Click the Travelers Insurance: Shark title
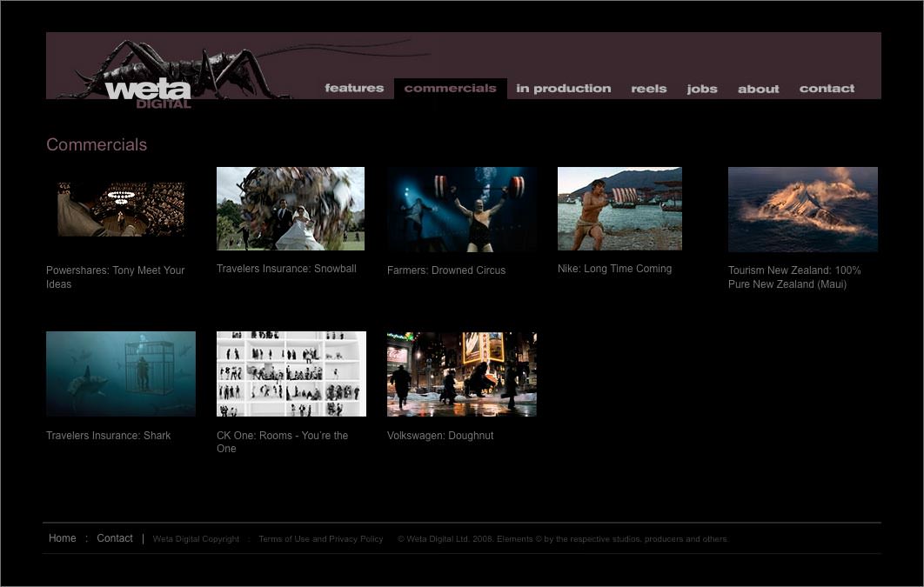This screenshot has width=924, height=587. [109, 436]
